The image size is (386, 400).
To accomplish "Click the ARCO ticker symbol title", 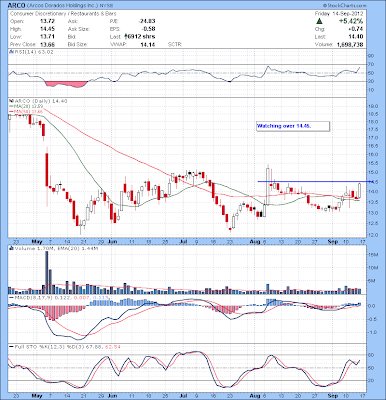I will (x=16, y=6).
